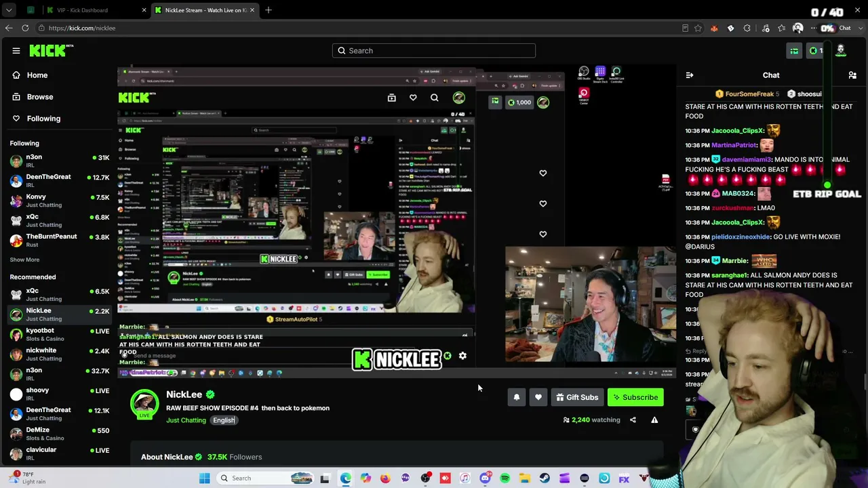This screenshot has width=868, height=488.
Task: Share the stream with share icon
Action: (633, 420)
